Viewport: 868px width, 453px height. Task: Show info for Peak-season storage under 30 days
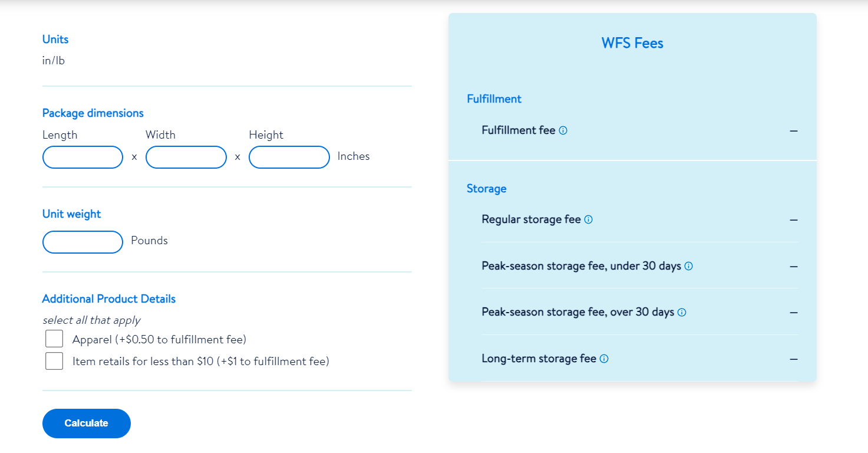pyautogui.click(x=688, y=266)
